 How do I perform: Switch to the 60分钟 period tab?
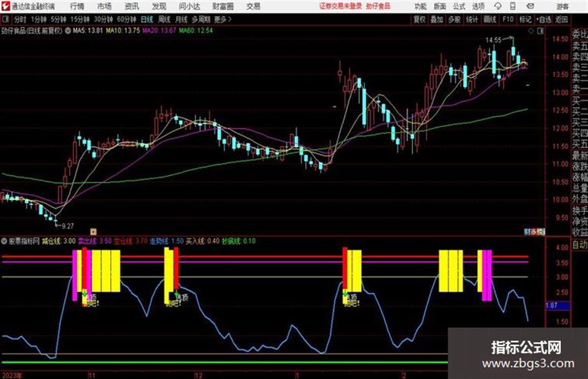tap(126, 19)
